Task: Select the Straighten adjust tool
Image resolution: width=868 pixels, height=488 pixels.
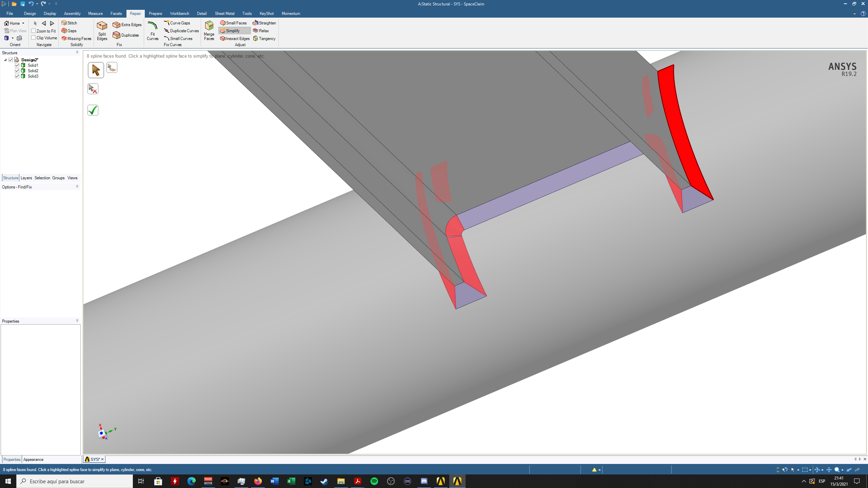Action: pyautogui.click(x=264, y=23)
